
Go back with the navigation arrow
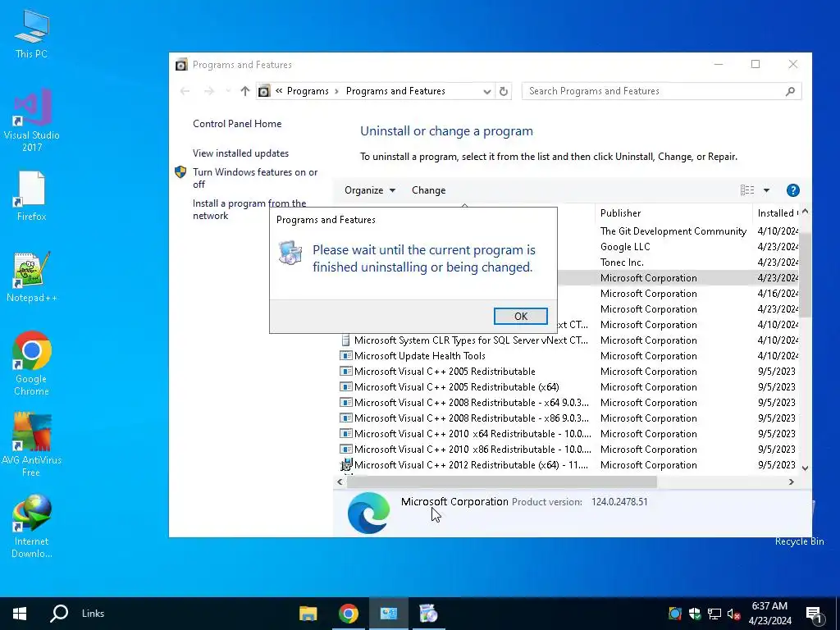[185, 91]
